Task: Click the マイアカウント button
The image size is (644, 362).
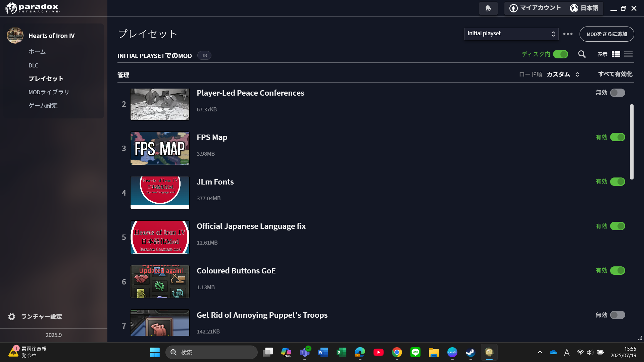Action: point(535,8)
